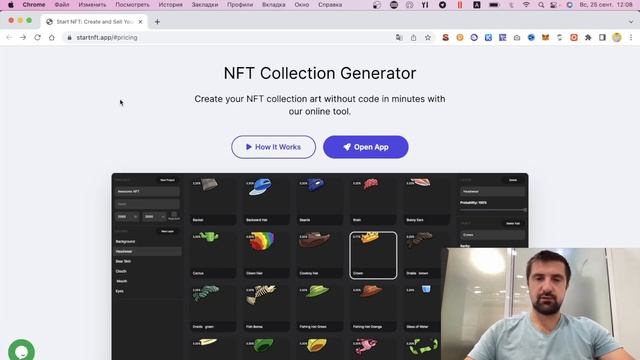Click the Telegram icon in the menu bar
640x360 pixels.
tap(442, 5)
